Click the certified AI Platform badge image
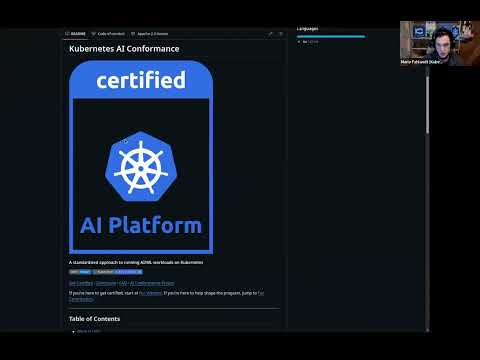 141,157
